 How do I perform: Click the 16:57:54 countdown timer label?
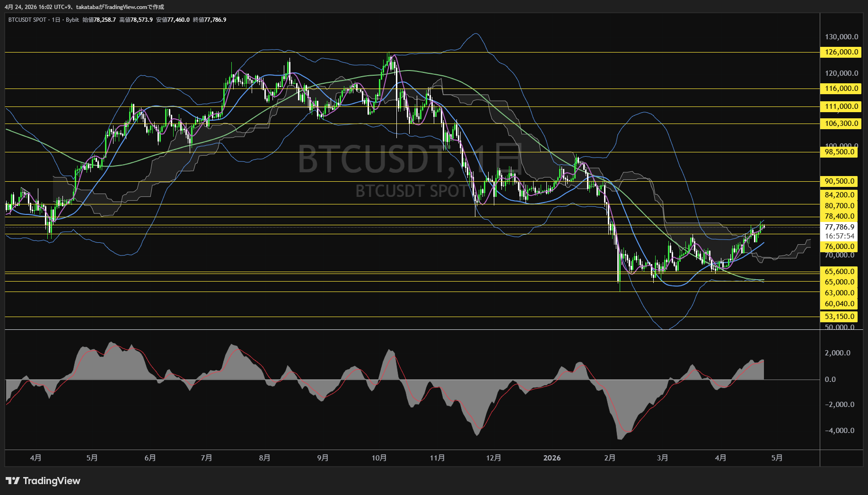click(x=839, y=236)
